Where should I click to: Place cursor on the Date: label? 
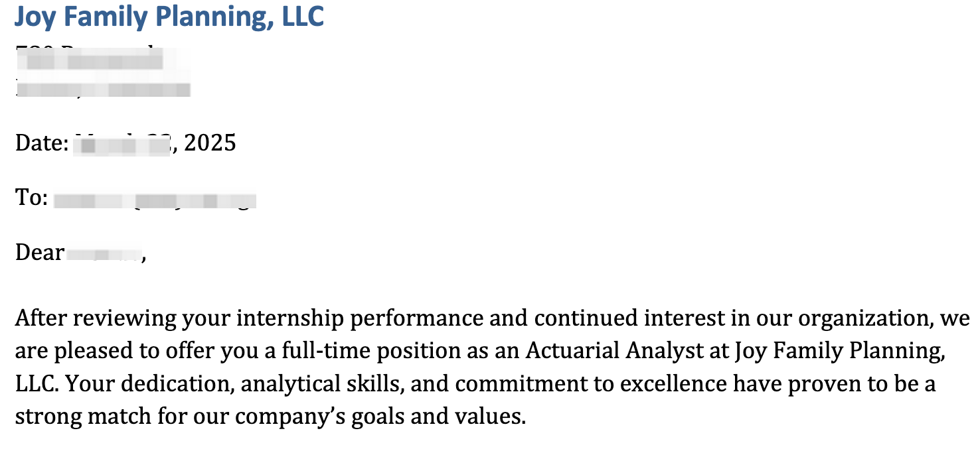42,143
